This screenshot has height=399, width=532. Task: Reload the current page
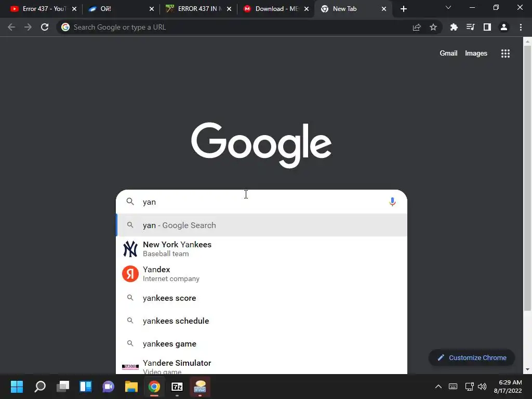pyautogui.click(x=45, y=27)
